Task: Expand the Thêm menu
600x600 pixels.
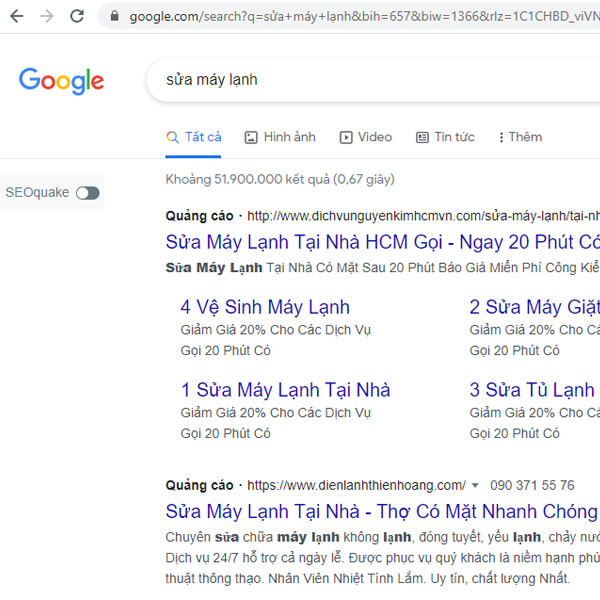Action: pos(520,137)
